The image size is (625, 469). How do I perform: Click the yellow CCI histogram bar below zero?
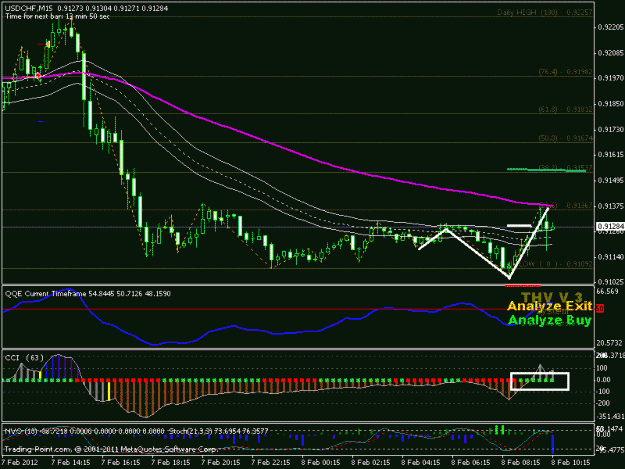point(109,391)
